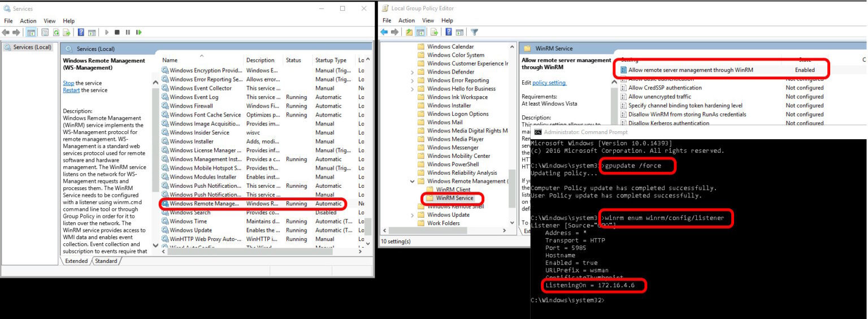Switch to the Standard tab in Services
This screenshot has width=868, height=319.
[106, 261]
